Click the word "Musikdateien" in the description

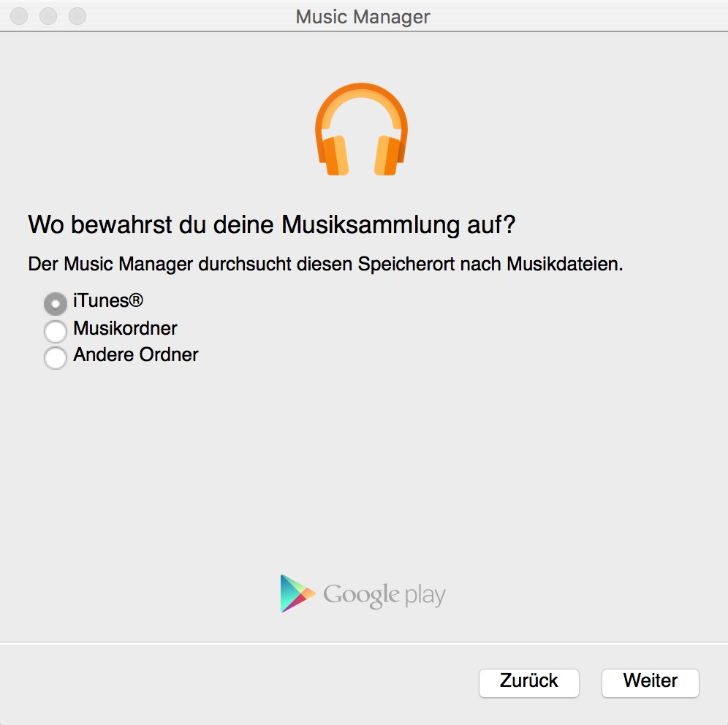tap(564, 264)
